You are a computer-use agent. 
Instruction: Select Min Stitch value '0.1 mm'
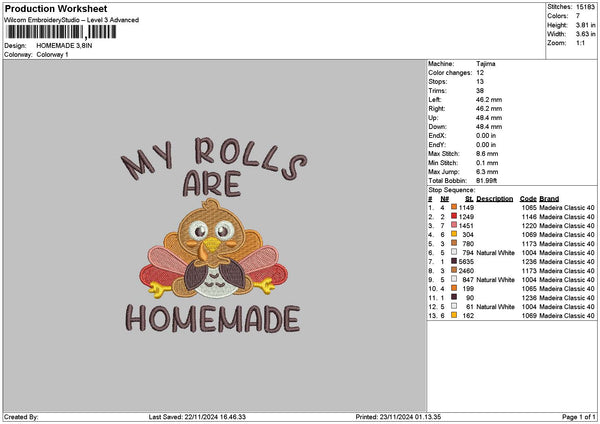click(x=487, y=163)
